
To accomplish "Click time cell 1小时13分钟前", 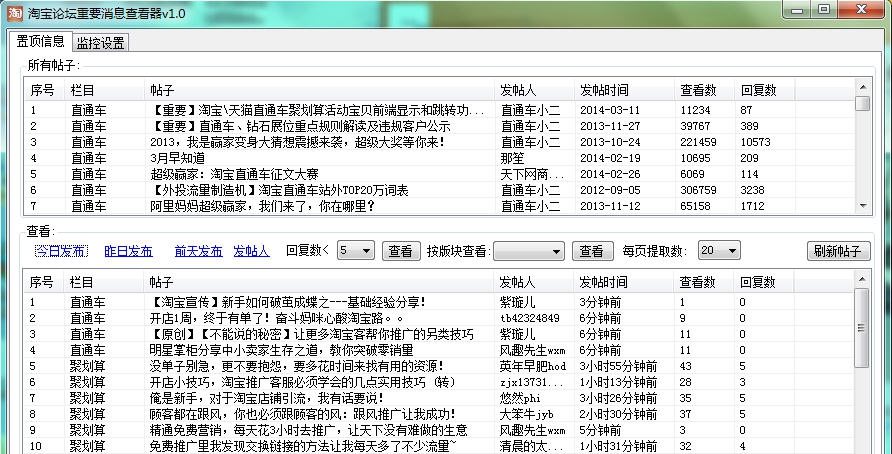I will click(x=618, y=382).
